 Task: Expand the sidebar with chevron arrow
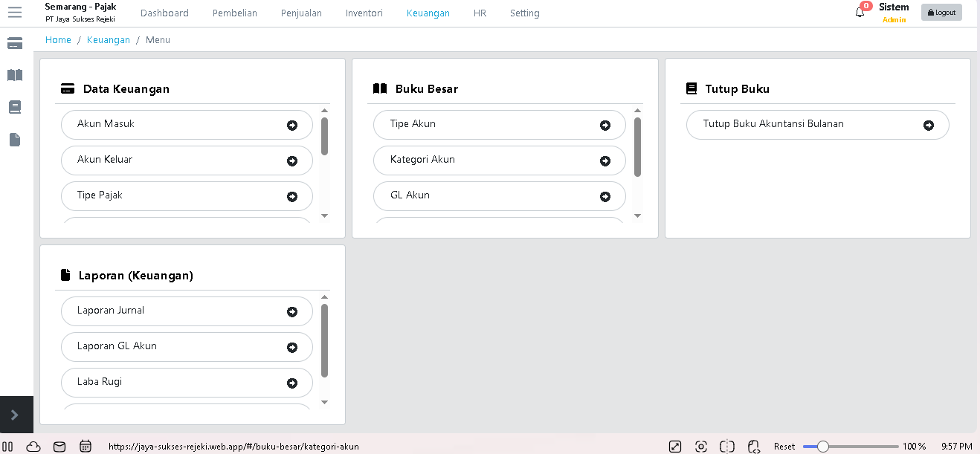(14, 415)
